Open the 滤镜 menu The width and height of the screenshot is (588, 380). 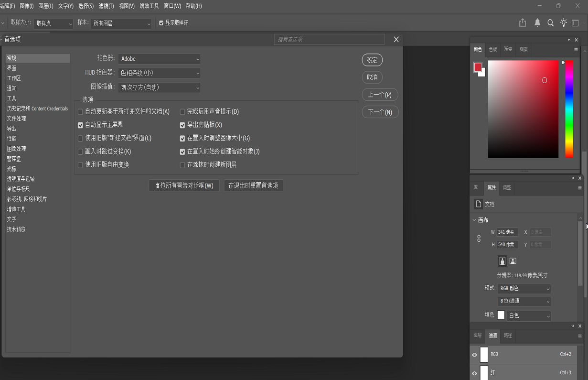(x=106, y=6)
